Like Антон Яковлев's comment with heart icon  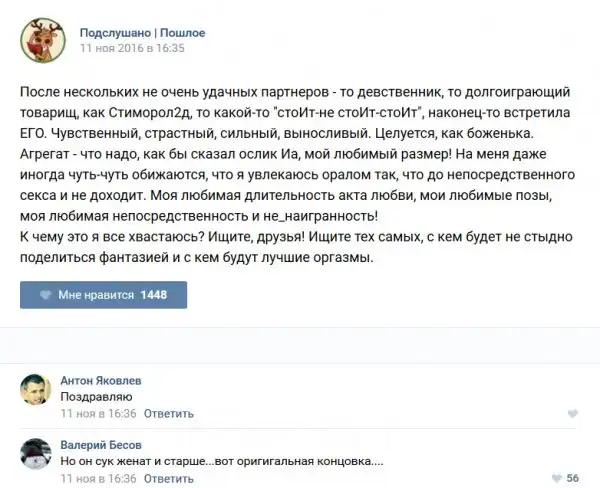click(x=572, y=413)
